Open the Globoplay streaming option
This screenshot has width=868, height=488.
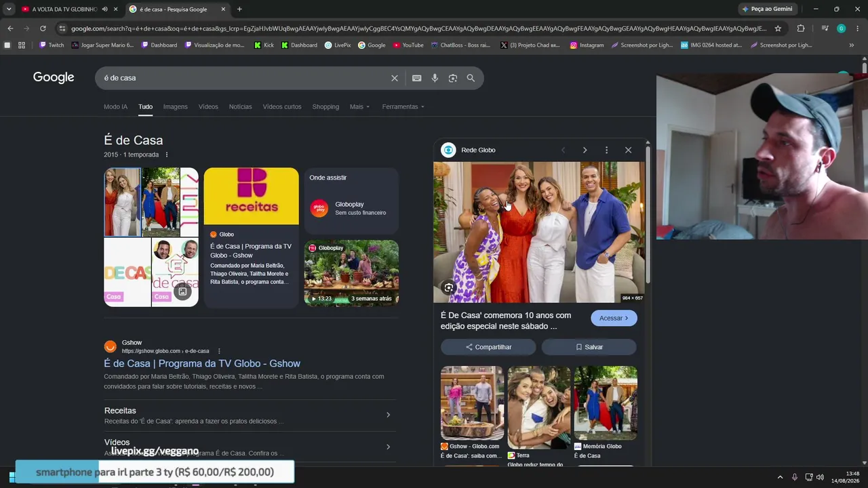[351, 208]
